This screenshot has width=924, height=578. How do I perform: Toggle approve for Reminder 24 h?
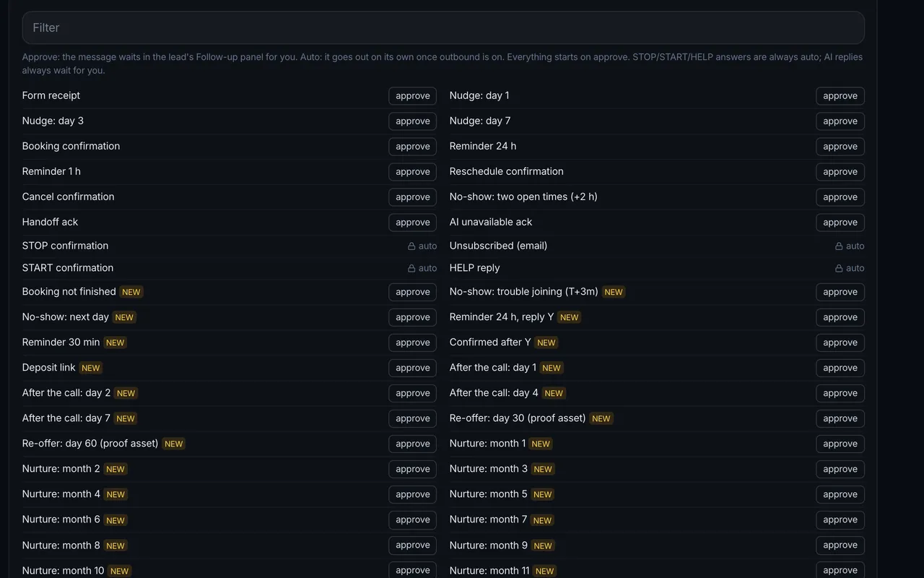tap(840, 147)
